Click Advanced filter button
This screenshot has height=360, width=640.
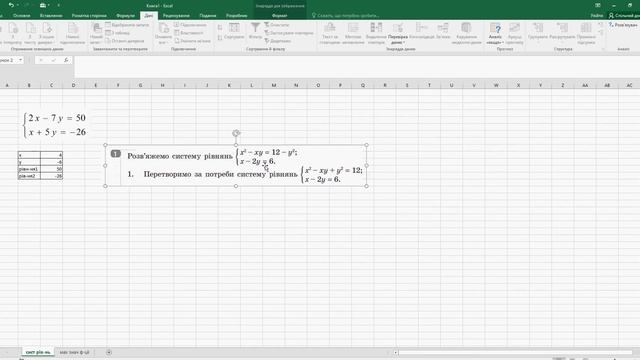point(278,41)
